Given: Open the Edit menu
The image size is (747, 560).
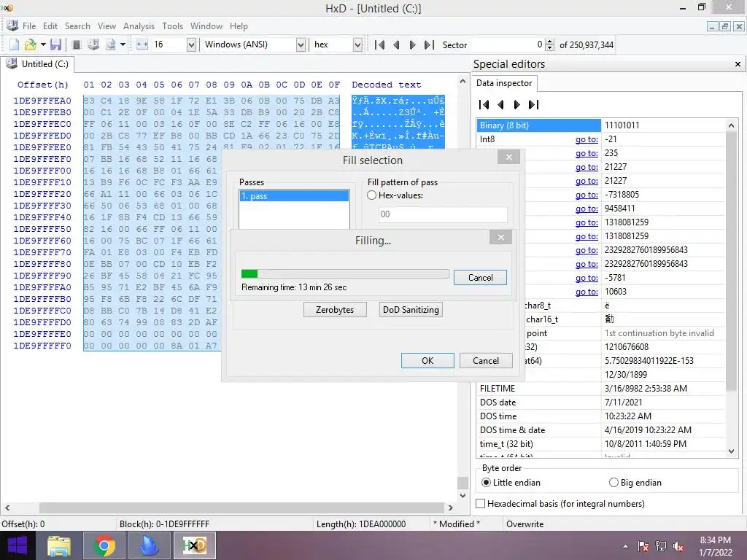Looking at the screenshot, I should 50,26.
